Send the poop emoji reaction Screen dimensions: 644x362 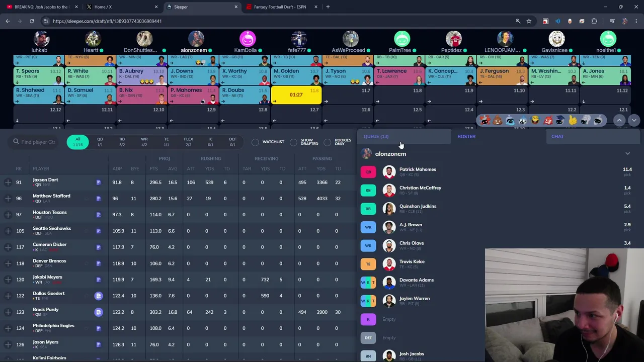[x=498, y=120]
